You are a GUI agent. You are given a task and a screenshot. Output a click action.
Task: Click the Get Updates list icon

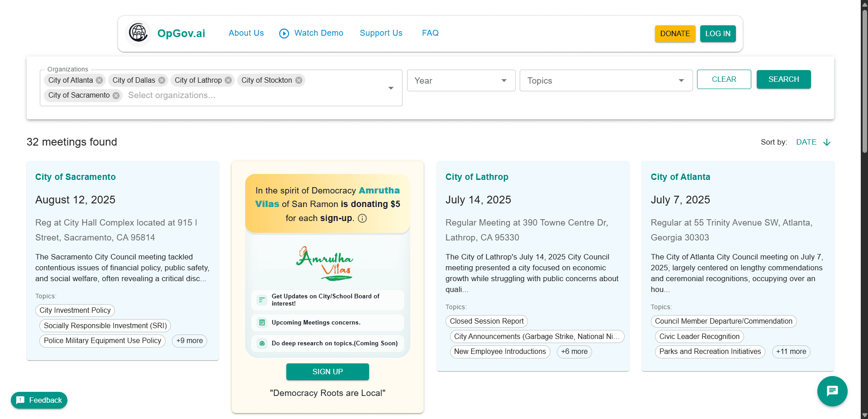pyautogui.click(x=261, y=300)
